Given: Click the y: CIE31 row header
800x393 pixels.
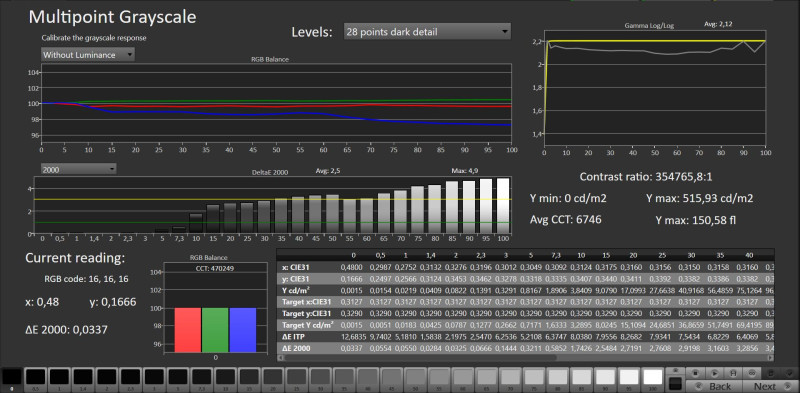Looking at the screenshot, I should pyautogui.click(x=296, y=279).
